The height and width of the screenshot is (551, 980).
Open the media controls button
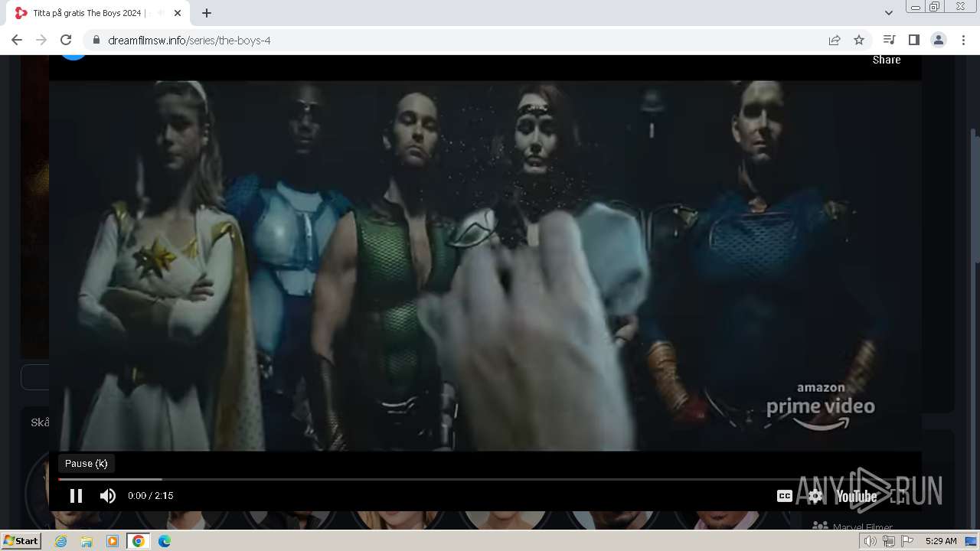point(889,40)
